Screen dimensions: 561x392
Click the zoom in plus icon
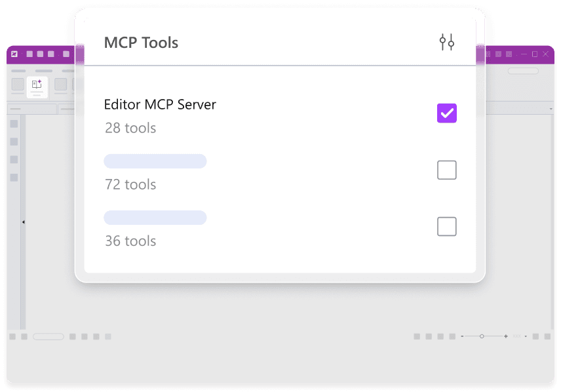click(505, 336)
